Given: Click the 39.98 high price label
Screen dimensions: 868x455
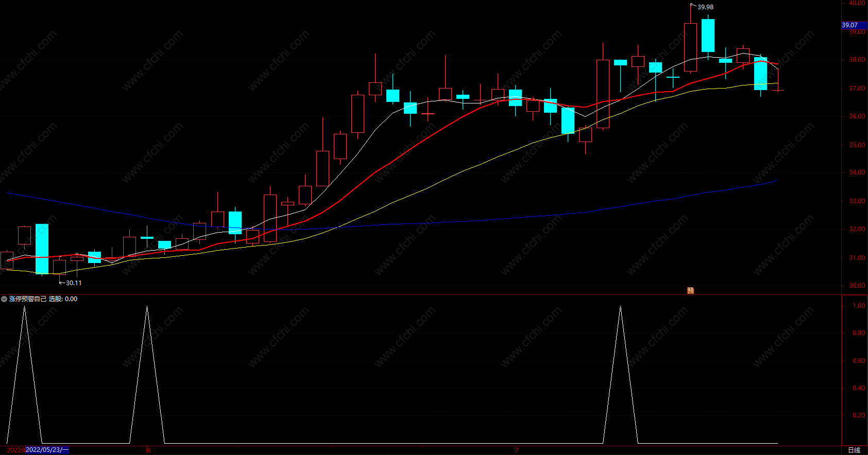Looking at the screenshot, I should tap(705, 7).
